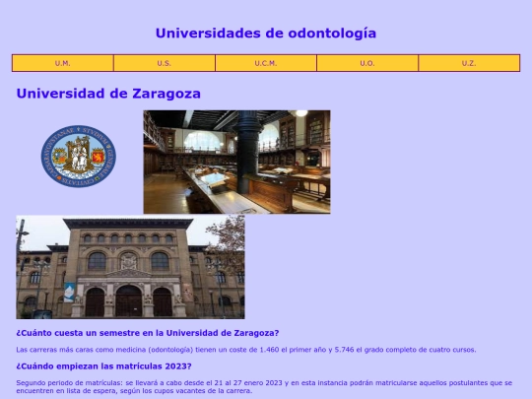Switch to the U.O. tab
532x399 pixels.
(367, 63)
